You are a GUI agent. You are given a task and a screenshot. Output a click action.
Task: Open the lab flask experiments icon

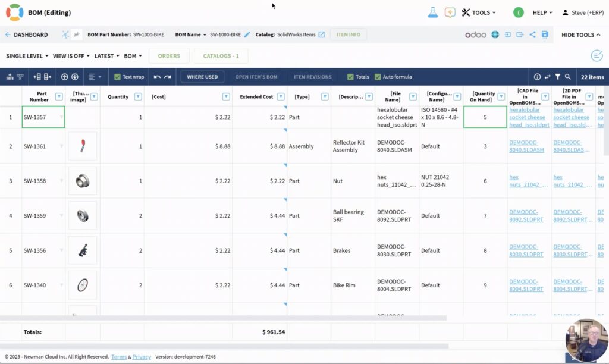pos(433,12)
